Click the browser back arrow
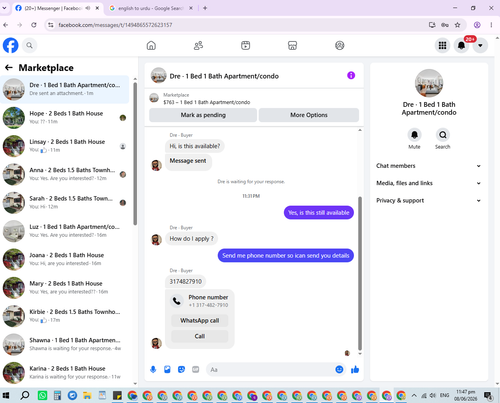Screen dimensions: 500x403 6,25
